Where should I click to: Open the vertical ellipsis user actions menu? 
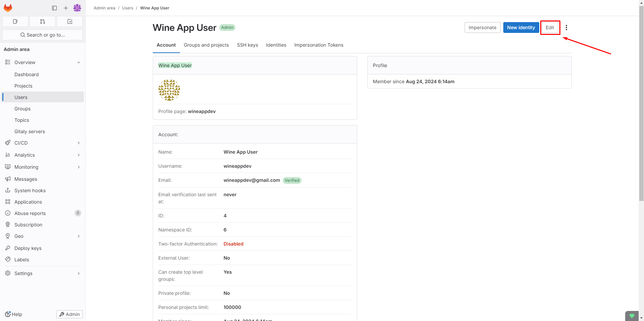566,28
